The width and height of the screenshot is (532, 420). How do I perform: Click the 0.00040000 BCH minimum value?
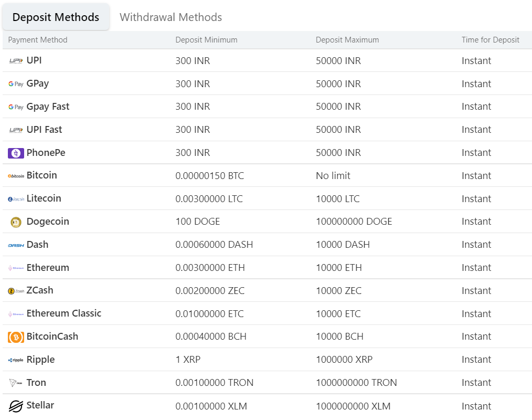click(211, 337)
